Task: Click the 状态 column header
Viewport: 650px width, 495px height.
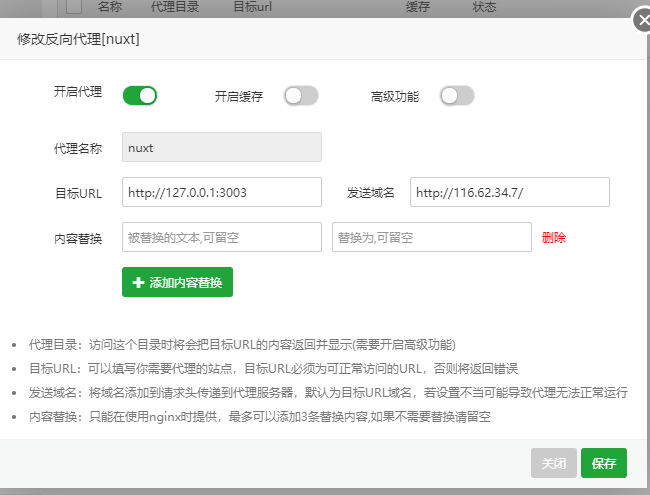Action: (484, 6)
